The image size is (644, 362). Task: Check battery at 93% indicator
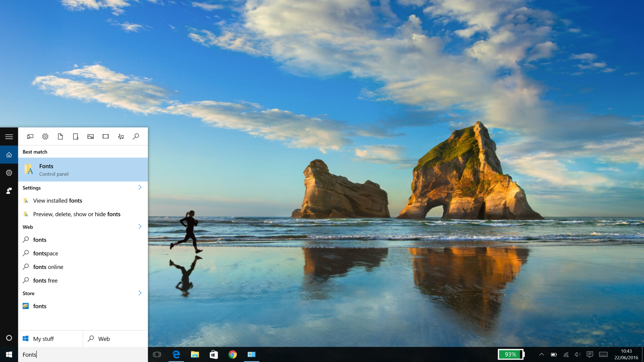511,354
